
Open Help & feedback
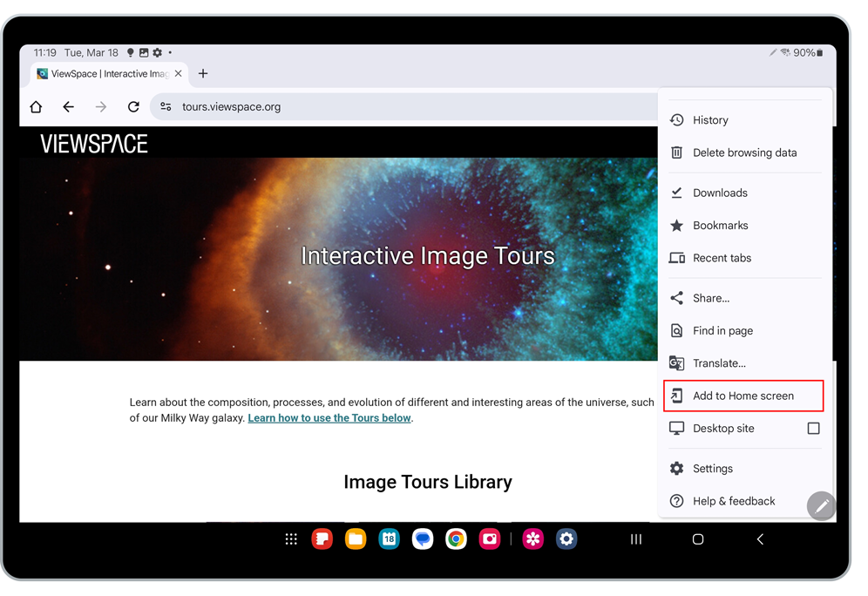pos(745,501)
